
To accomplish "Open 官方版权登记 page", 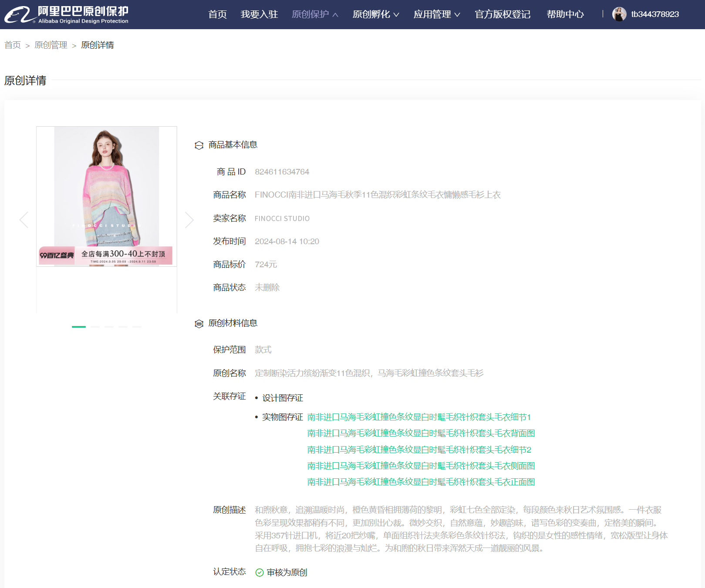I will click(x=503, y=14).
